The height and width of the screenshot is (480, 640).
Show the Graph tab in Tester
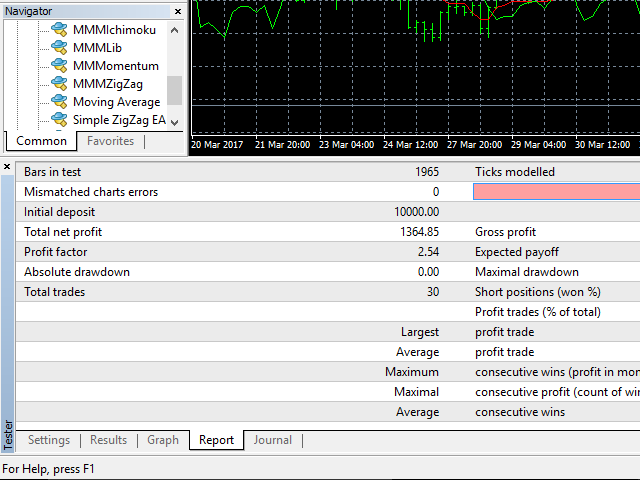163,440
